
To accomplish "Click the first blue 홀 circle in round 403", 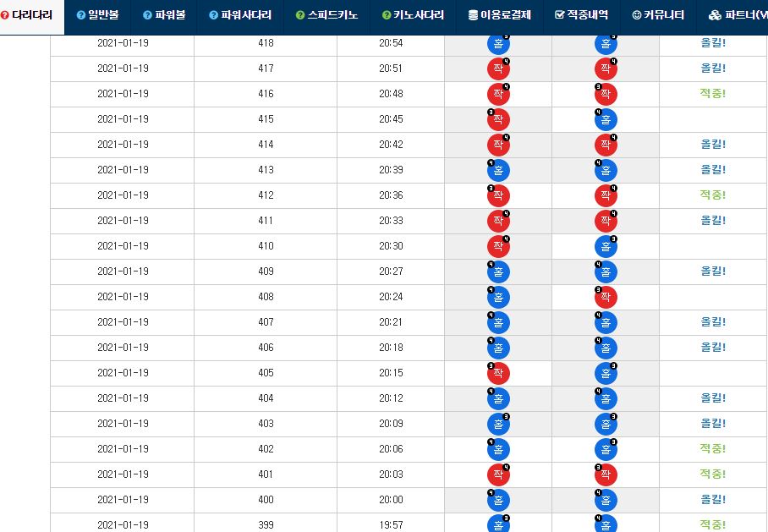I will (499, 425).
